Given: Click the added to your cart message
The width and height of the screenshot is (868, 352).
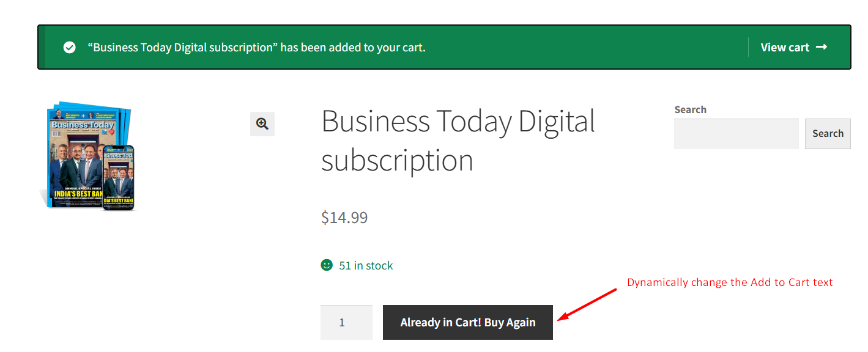Looking at the screenshot, I should click(x=256, y=48).
